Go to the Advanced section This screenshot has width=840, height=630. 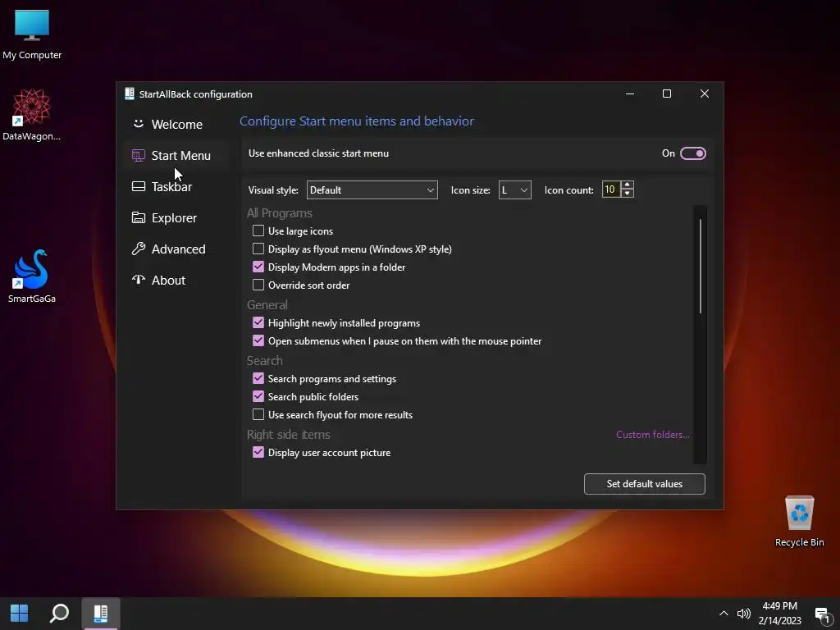pyautogui.click(x=177, y=249)
